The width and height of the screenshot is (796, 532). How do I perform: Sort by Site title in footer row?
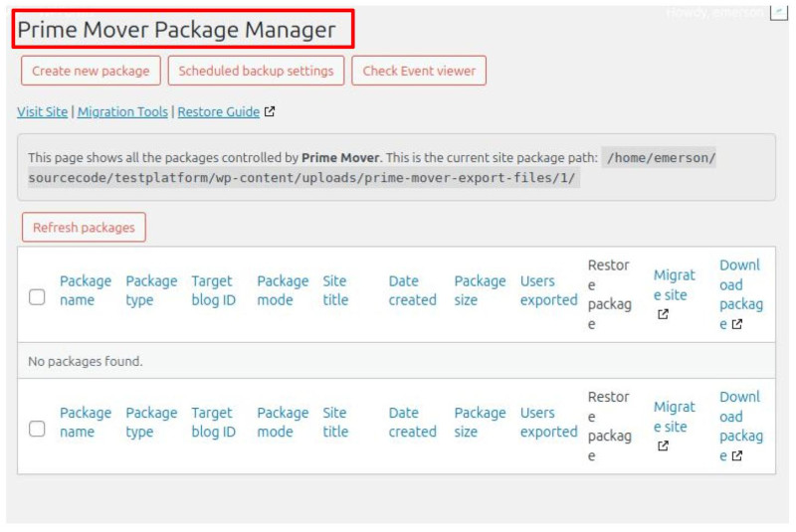pyautogui.click(x=335, y=422)
